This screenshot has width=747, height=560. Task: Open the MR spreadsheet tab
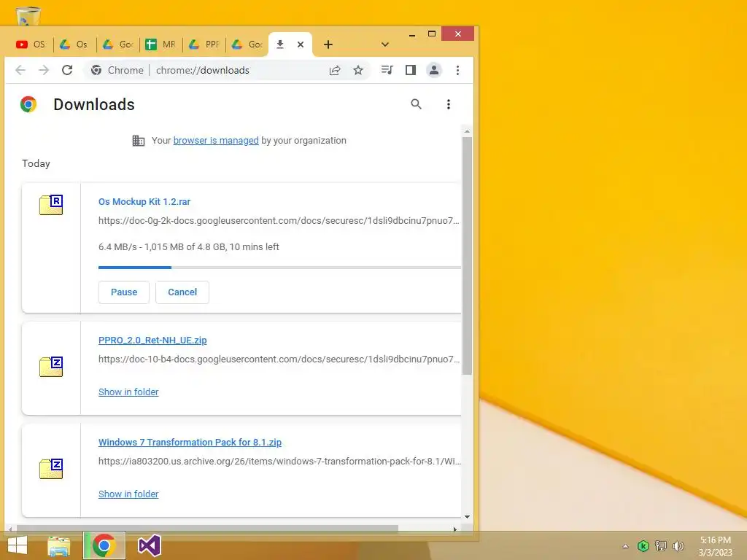[160, 44]
